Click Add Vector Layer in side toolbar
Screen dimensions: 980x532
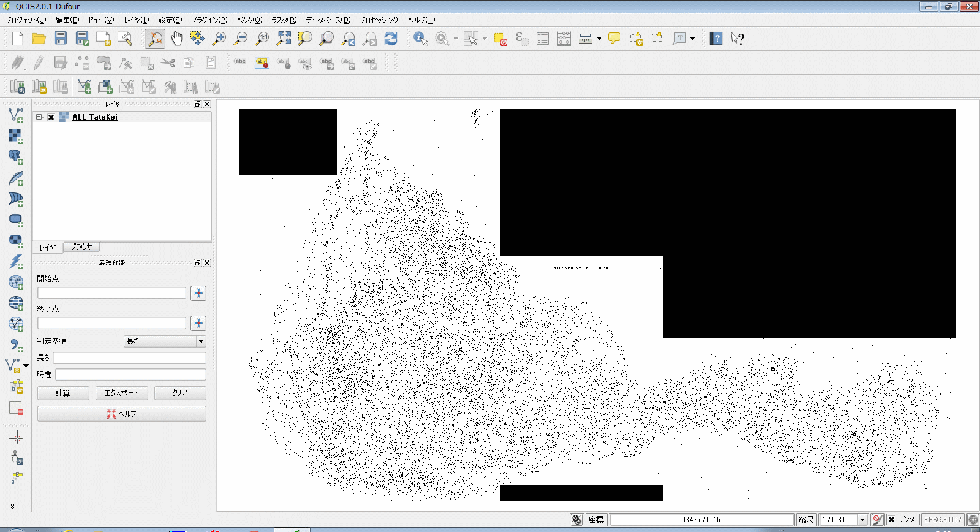pyautogui.click(x=16, y=115)
